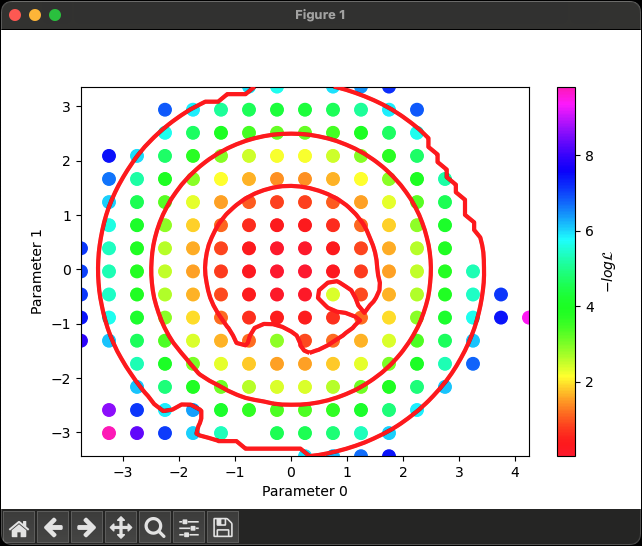Click the yellow-green point inside the small inner contour loop
Image resolution: width=642 pixels, height=546 pixels.
pyautogui.click(x=333, y=294)
